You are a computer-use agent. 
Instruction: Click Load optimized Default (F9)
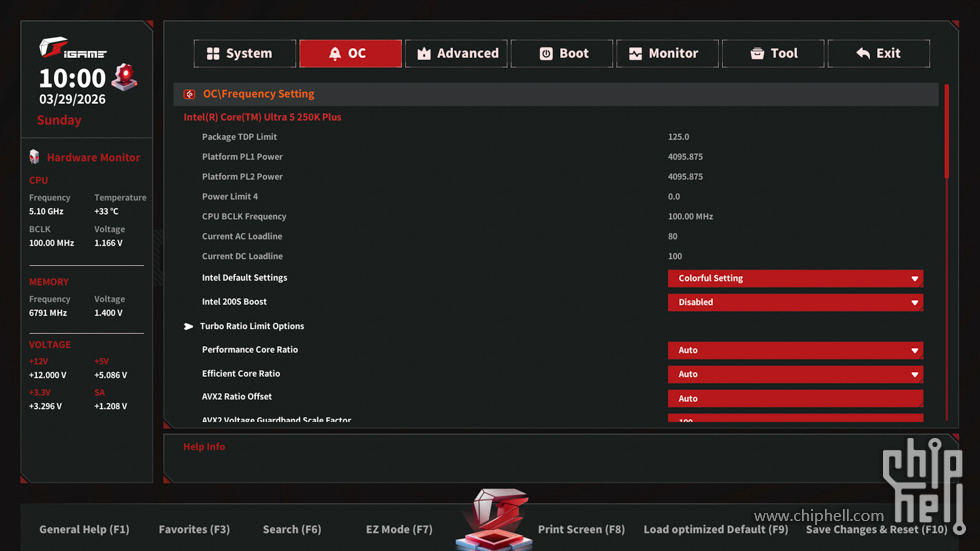point(716,529)
